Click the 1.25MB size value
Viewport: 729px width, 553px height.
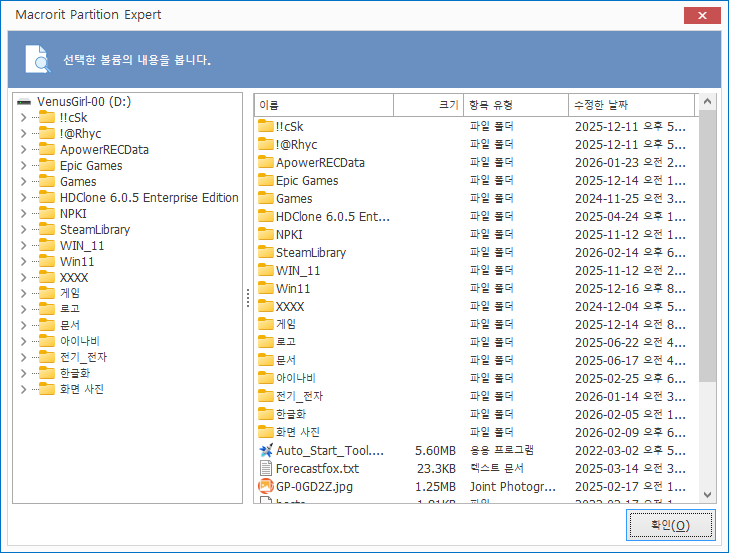[435, 486]
